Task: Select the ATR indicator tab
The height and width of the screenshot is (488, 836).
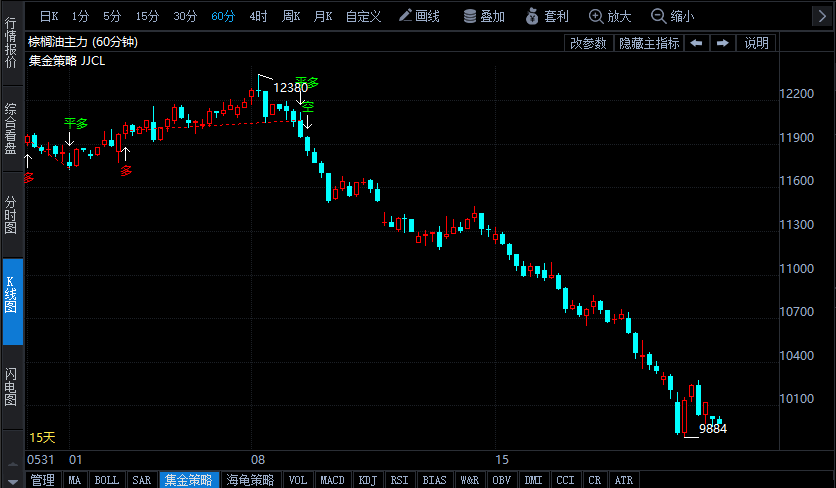Action: [x=624, y=480]
